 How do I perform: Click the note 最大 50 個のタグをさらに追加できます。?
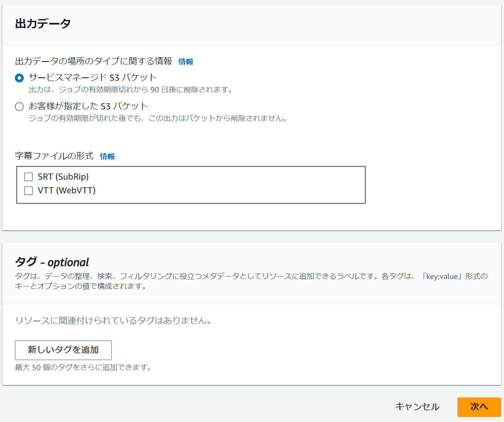point(84,367)
